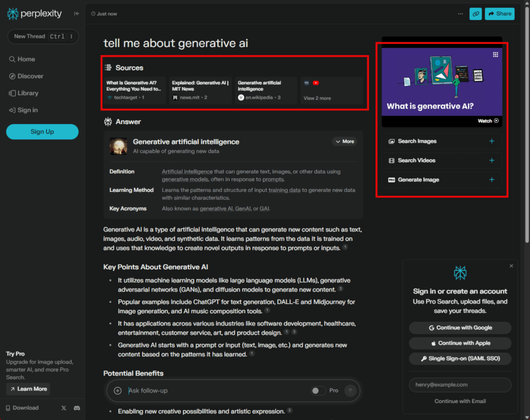Open the en.wikipedia source card
The image size is (530, 420).
(x=266, y=90)
